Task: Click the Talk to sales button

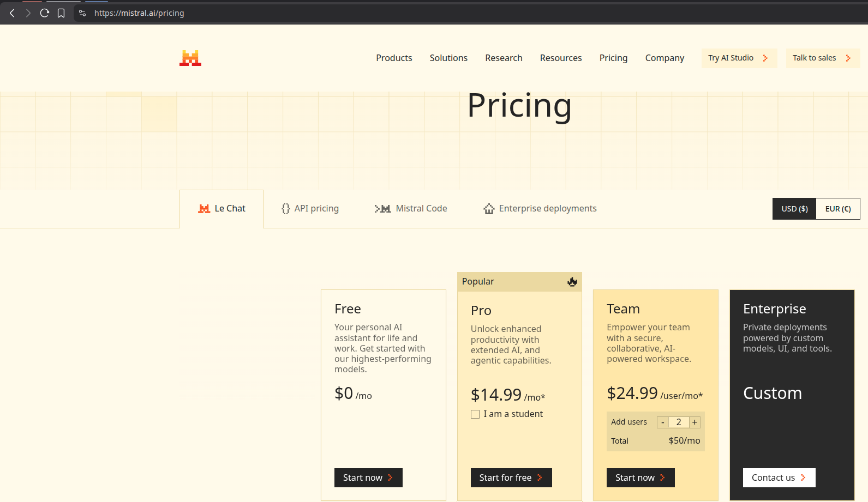Action: point(823,58)
